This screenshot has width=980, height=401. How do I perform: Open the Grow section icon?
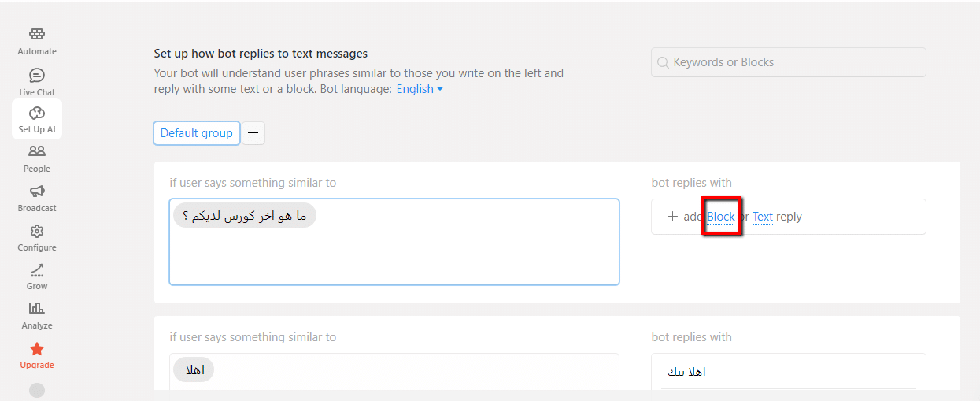[x=37, y=269]
